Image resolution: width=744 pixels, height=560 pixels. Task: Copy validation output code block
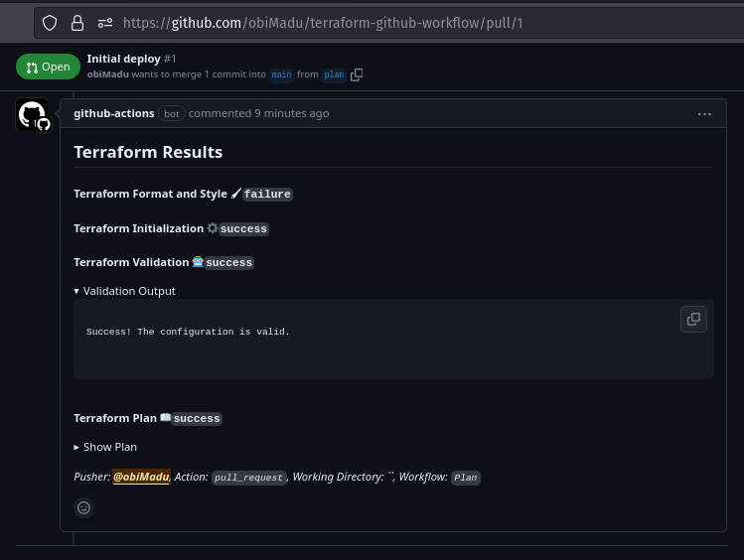tap(693, 319)
